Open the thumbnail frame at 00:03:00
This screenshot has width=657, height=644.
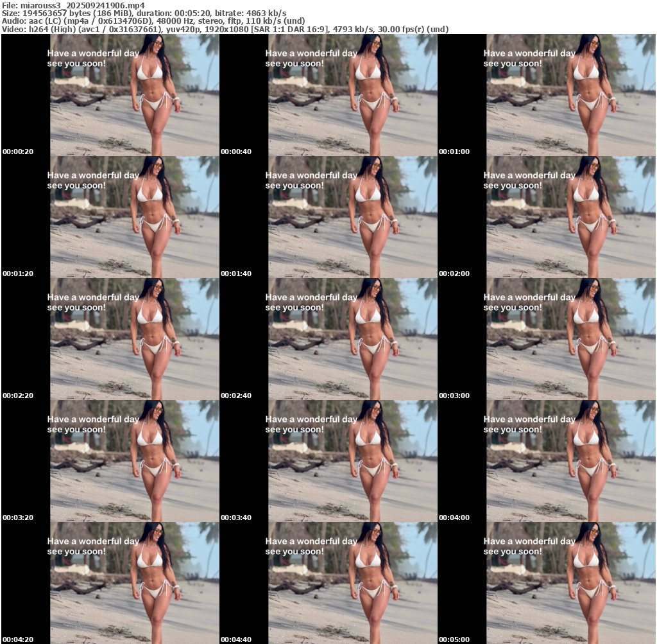547,339
